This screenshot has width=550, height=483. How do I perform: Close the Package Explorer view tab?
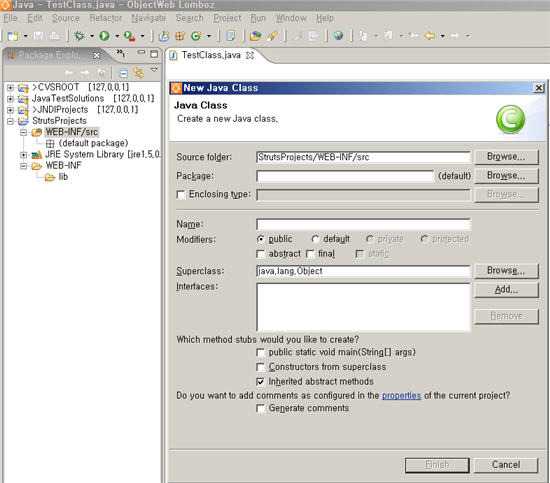(x=96, y=55)
